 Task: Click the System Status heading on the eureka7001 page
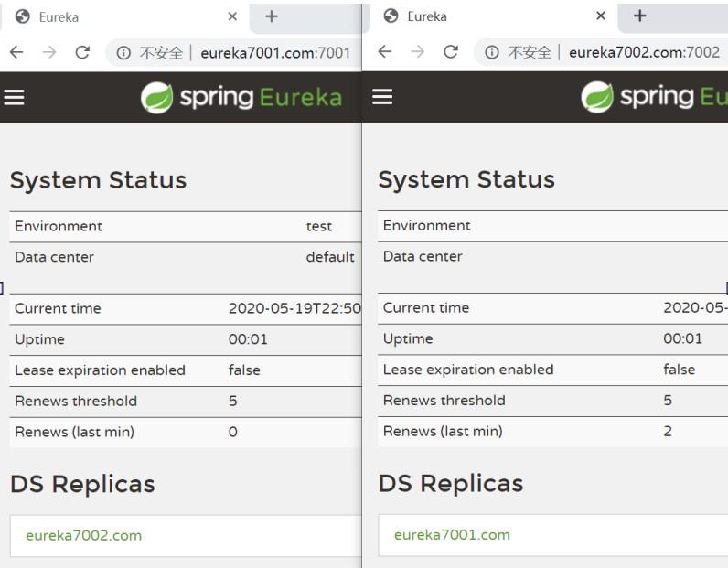click(x=98, y=180)
